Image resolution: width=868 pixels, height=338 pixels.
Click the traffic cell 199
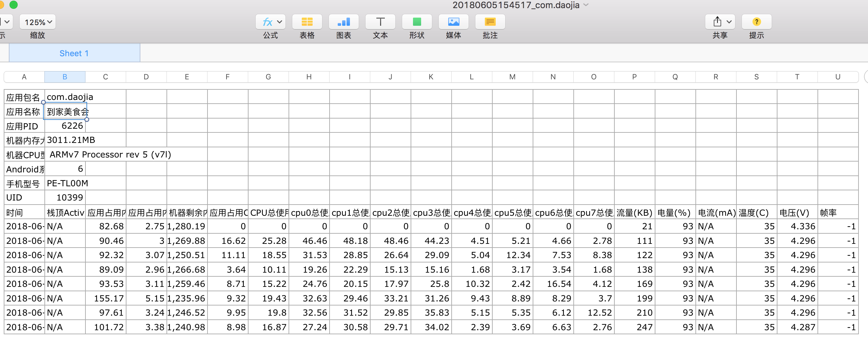pos(634,298)
